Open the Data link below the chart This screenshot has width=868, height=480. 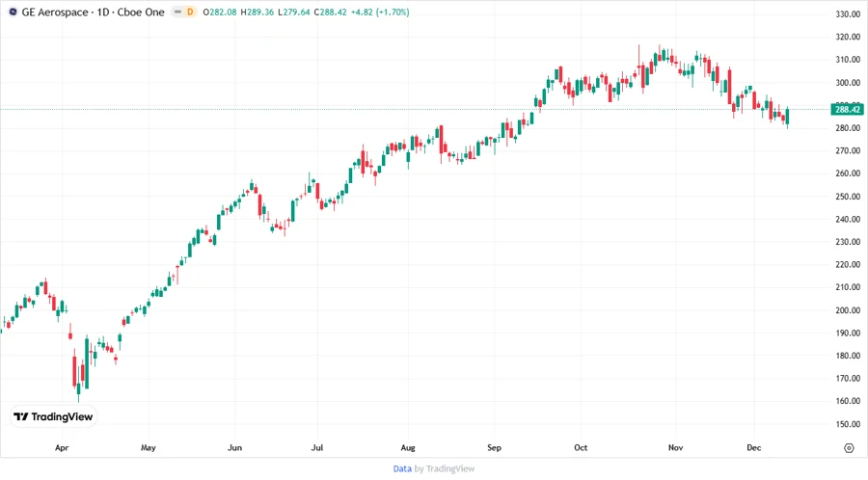point(402,468)
